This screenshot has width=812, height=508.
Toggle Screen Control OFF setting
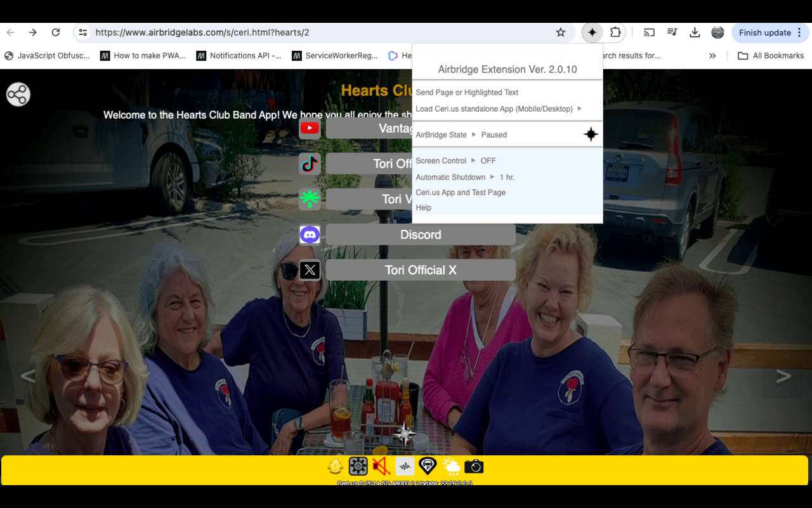pyautogui.click(x=488, y=161)
